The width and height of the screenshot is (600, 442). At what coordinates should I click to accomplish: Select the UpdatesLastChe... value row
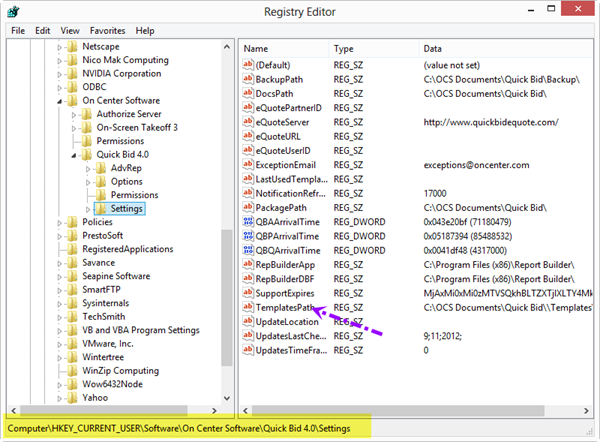click(291, 336)
